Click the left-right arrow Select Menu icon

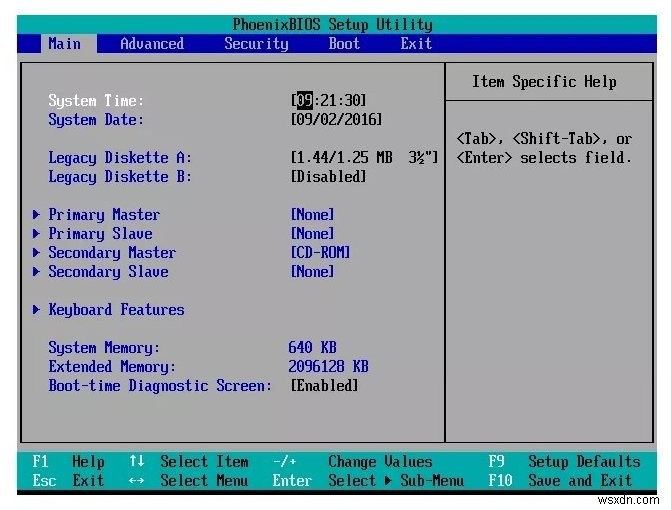point(137,481)
